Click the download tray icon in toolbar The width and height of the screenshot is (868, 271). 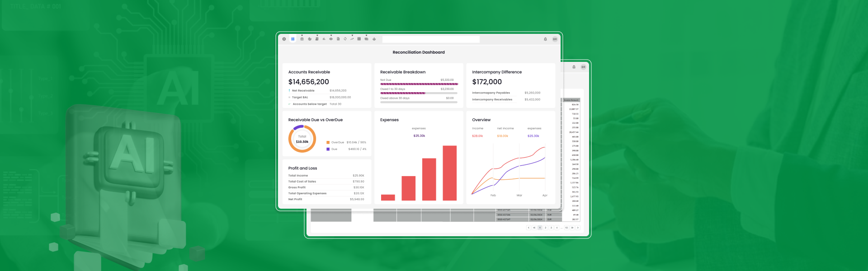374,39
